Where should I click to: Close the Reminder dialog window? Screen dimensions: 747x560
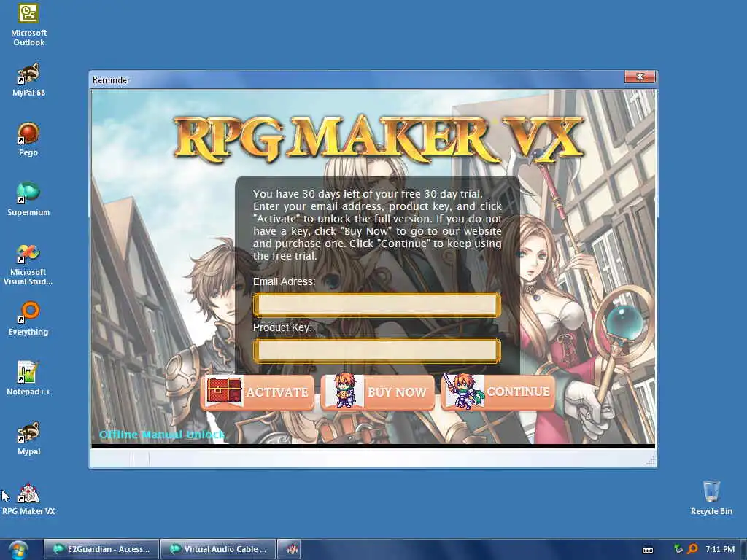tap(640, 77)
